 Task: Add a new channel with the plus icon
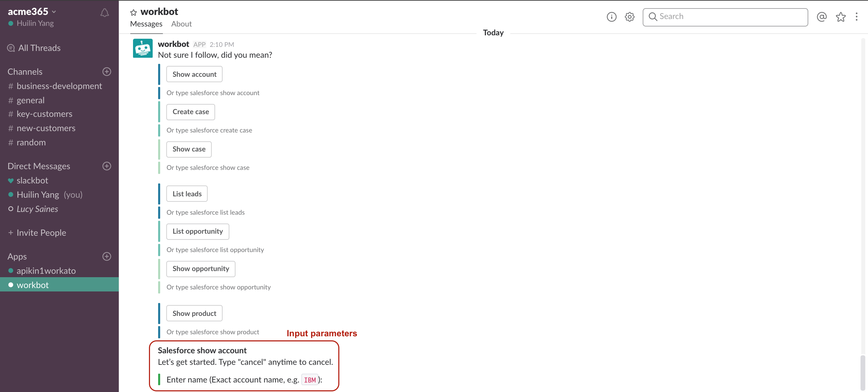point(106,71)
